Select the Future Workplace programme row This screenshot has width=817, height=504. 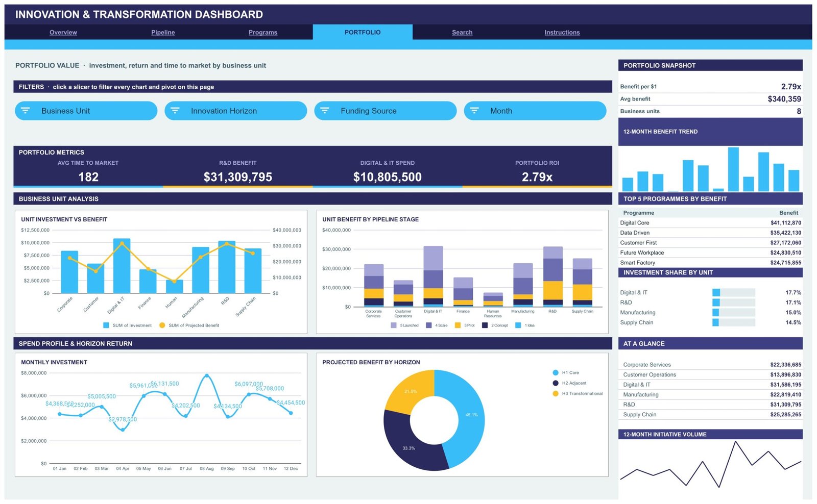tap(710, 253)
